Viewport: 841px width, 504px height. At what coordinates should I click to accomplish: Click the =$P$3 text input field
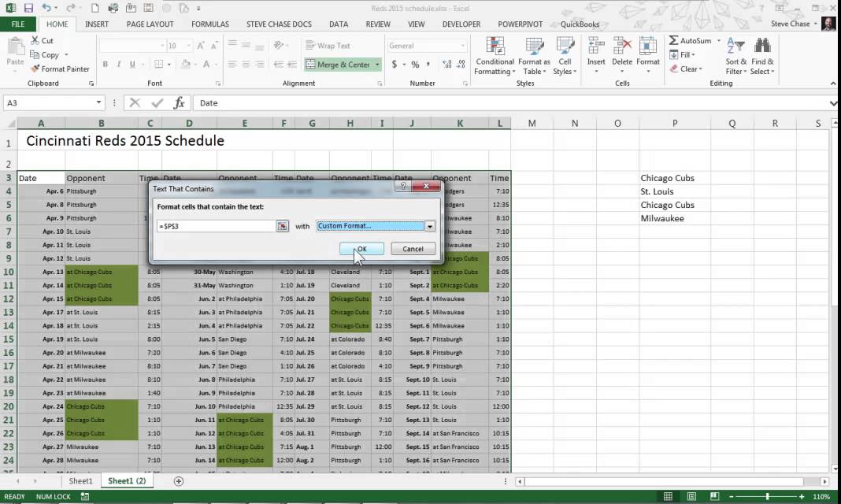pos(216,226)
